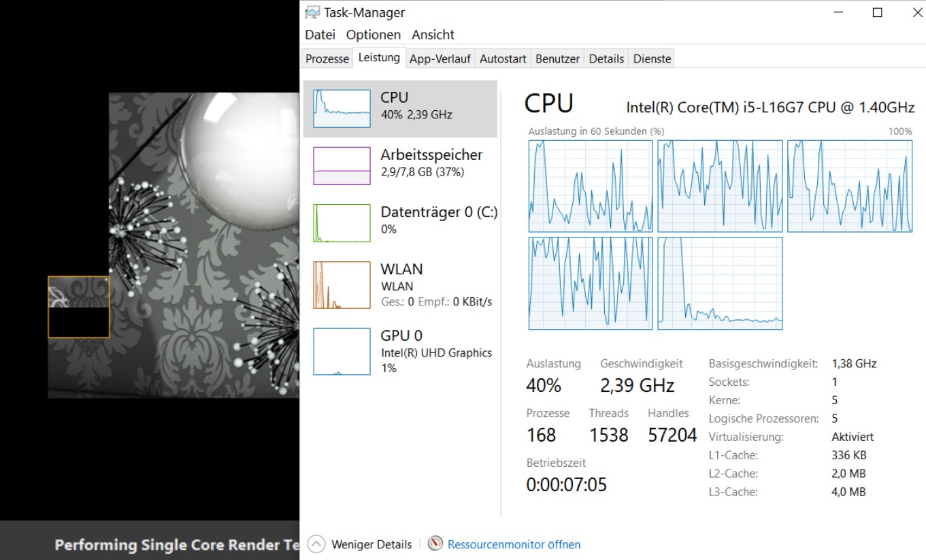Screen dimensions: 926x560
Task: Click the Ressourcenmonitor icon
Action: coord(434,544)
